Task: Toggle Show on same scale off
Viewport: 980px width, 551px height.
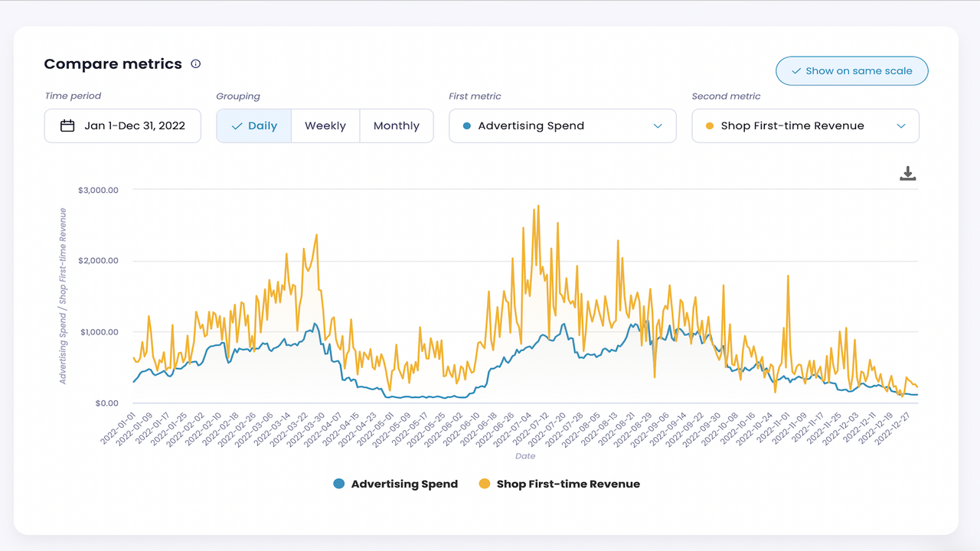Action: pyautogui.click(x=851, y=70)
